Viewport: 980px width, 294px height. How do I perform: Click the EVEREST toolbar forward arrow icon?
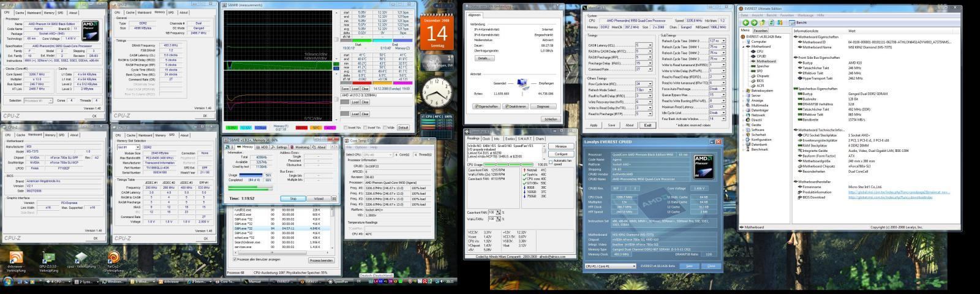pyautogui.click(x=755, y=23)
